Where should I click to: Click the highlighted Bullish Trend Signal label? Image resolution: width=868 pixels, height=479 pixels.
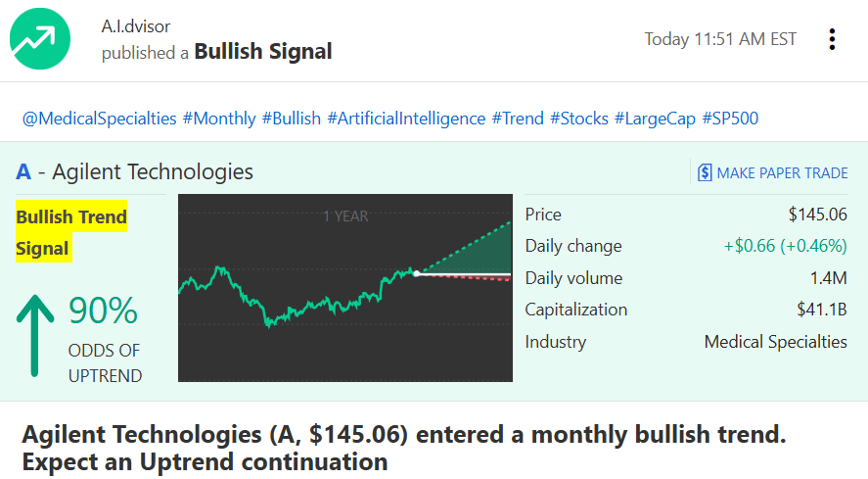[71, 233]
